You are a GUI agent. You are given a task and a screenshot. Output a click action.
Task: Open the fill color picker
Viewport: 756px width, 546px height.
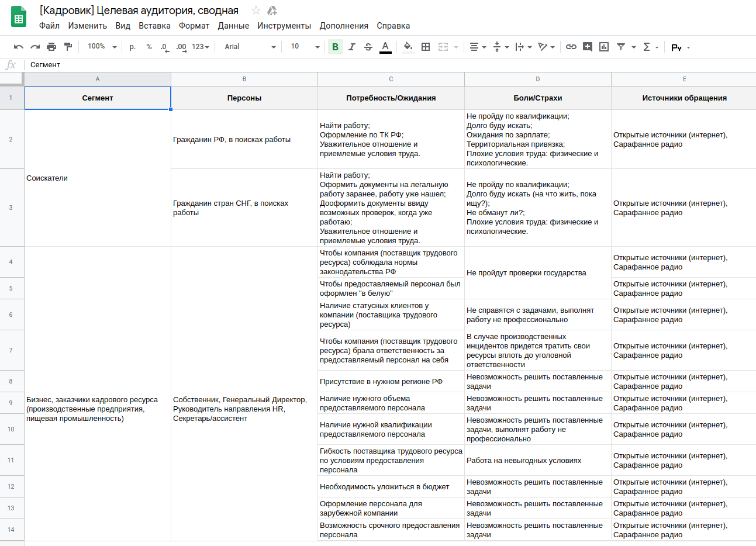pyautogui.click(x=408, y=47)
